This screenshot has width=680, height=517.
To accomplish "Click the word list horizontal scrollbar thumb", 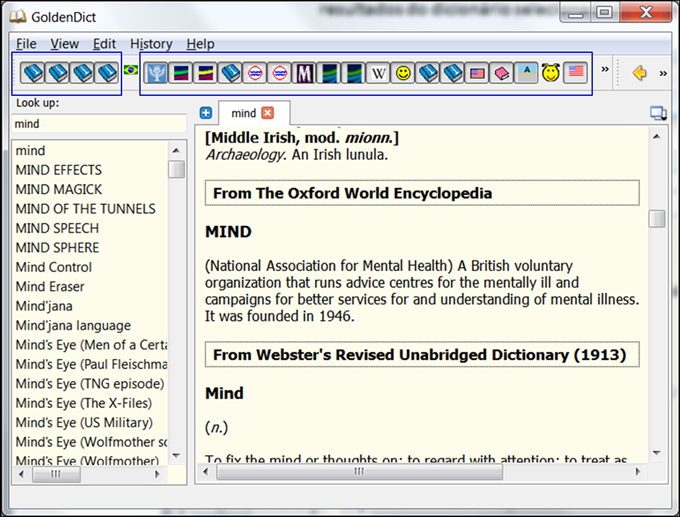I will [56, 474].
